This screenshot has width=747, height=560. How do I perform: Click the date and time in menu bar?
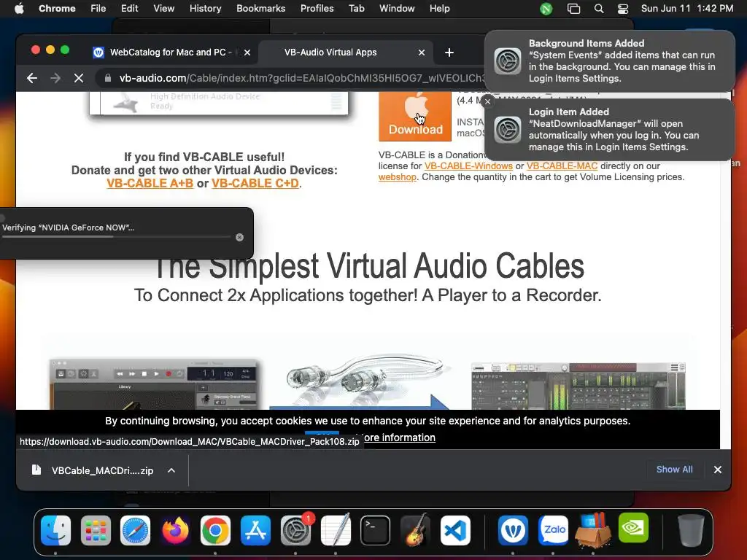686,9
